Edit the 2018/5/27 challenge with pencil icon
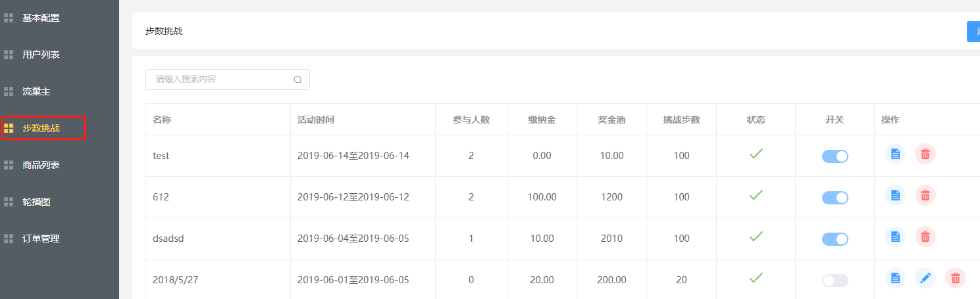This screenshot has width=980, height=299. (x=925, y=279)
